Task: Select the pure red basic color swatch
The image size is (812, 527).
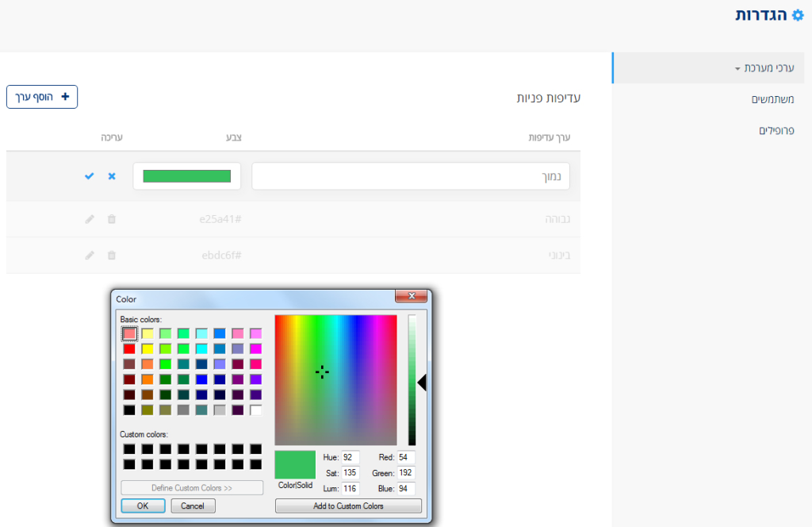Action: click(129, 348)
